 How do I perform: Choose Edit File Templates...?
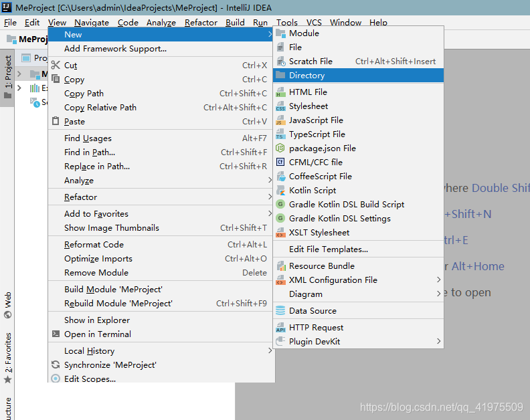click(358, 249)
